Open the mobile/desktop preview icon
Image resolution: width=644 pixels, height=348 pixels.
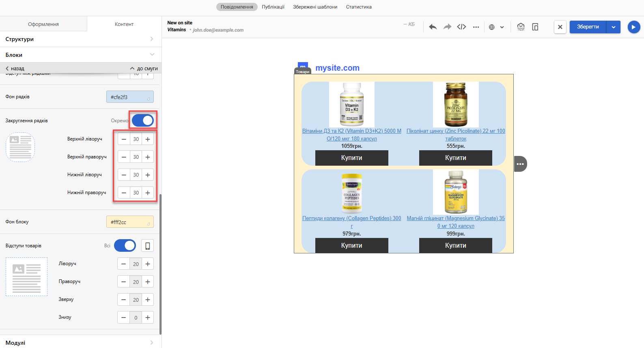(535, 27)
